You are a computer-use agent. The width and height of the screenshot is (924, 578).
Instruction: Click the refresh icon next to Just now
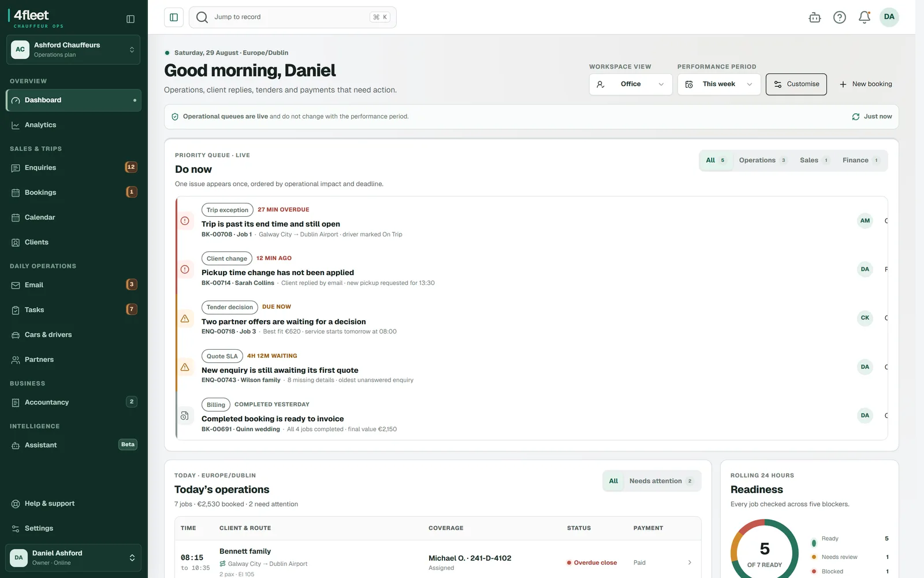pos(856,117)
